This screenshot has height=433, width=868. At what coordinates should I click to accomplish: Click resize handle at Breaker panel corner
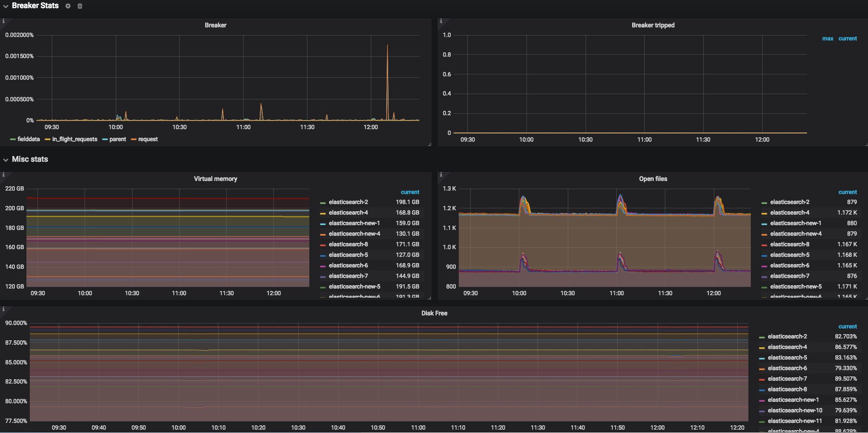(429, 144)
